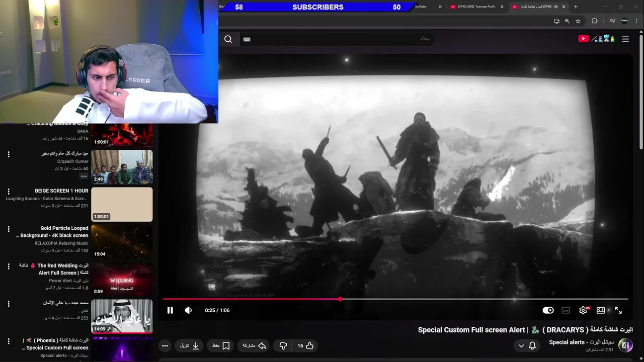Open BEIGE SCREEN 1 HOUR thumbnail
This screenshot has width=644, height=362.
tap(122, 204)
